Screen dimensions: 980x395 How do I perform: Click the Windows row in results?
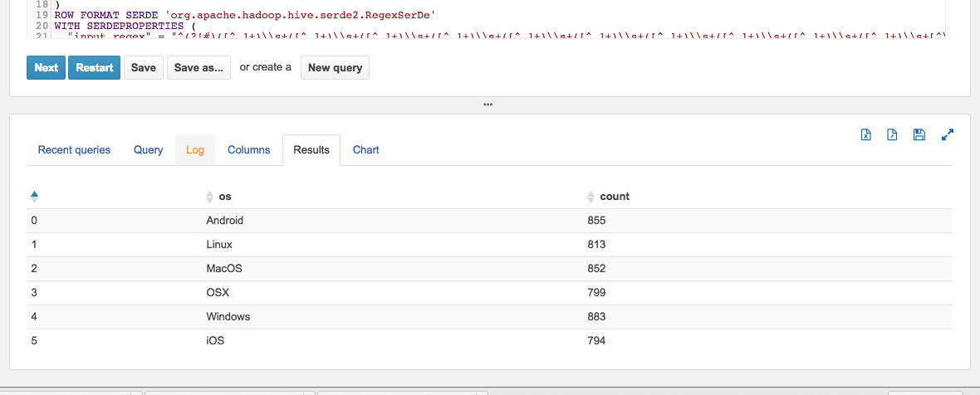pyautogui.click(x=228, y=317)
